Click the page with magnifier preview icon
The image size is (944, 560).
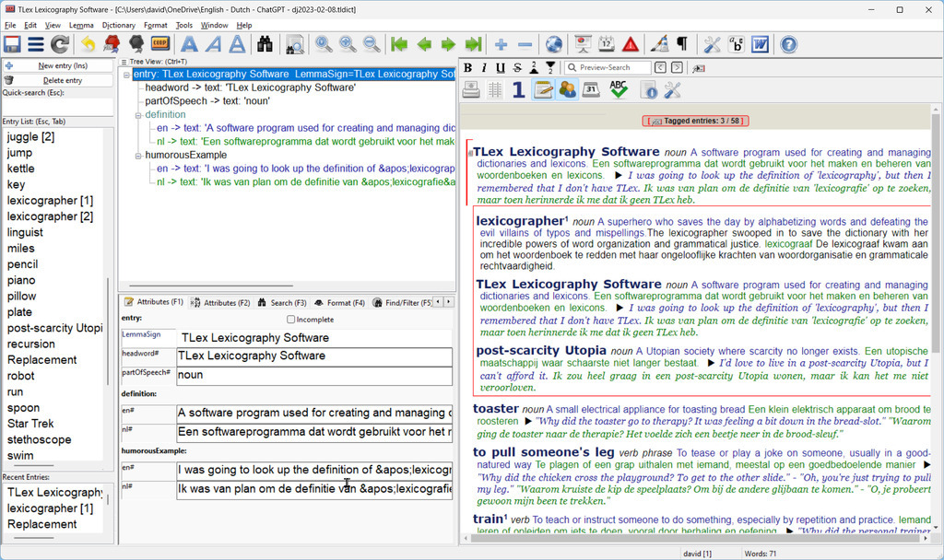(294, 45)
